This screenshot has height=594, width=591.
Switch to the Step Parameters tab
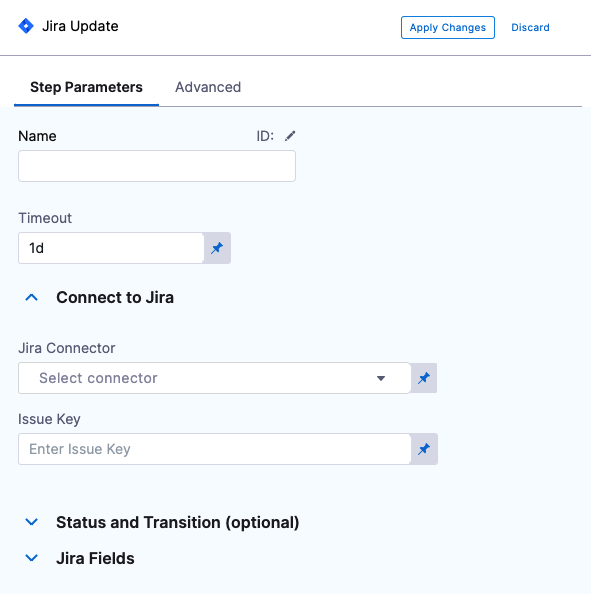[86, 87]
